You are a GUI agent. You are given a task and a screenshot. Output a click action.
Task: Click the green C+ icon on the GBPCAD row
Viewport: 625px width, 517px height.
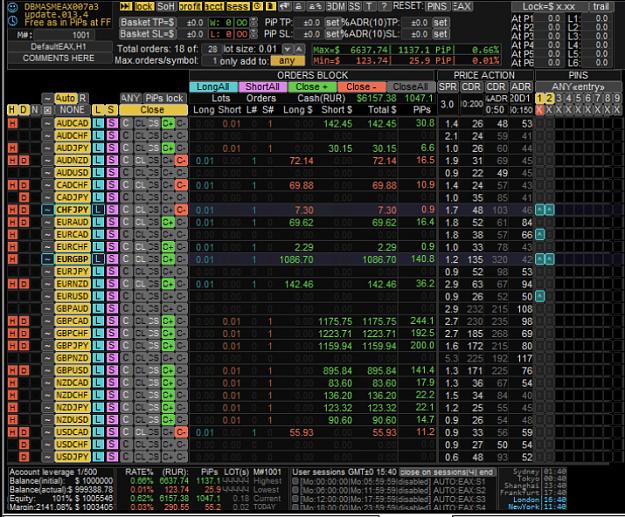coord(168,321)
